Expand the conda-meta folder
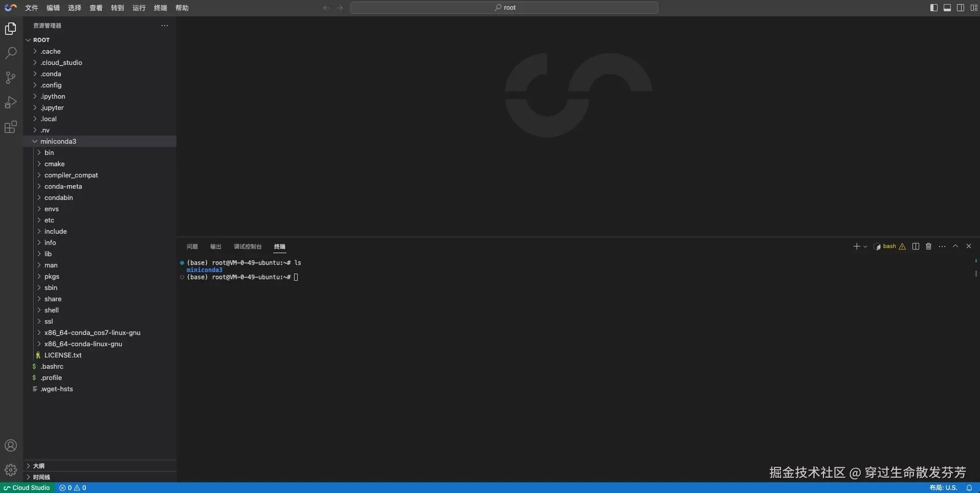The width and height of the screenshot is (980, 493). [100, 186]
